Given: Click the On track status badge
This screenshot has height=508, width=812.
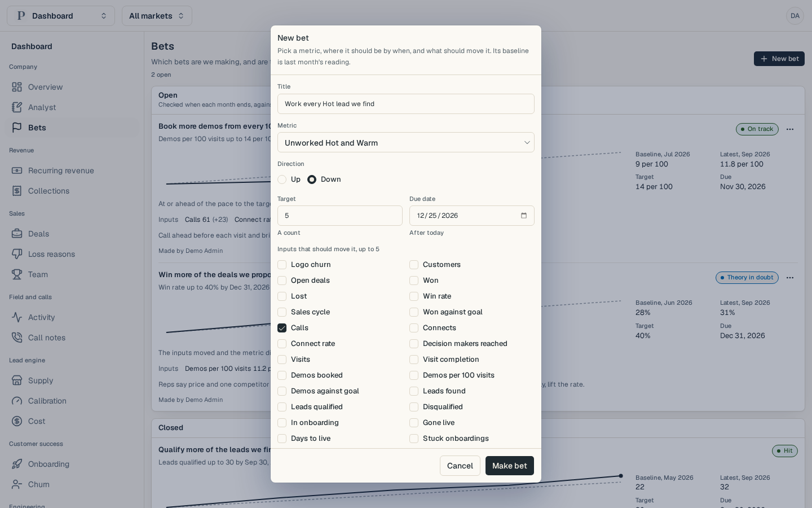Looking at the screenshot, I should pos(757,129).
